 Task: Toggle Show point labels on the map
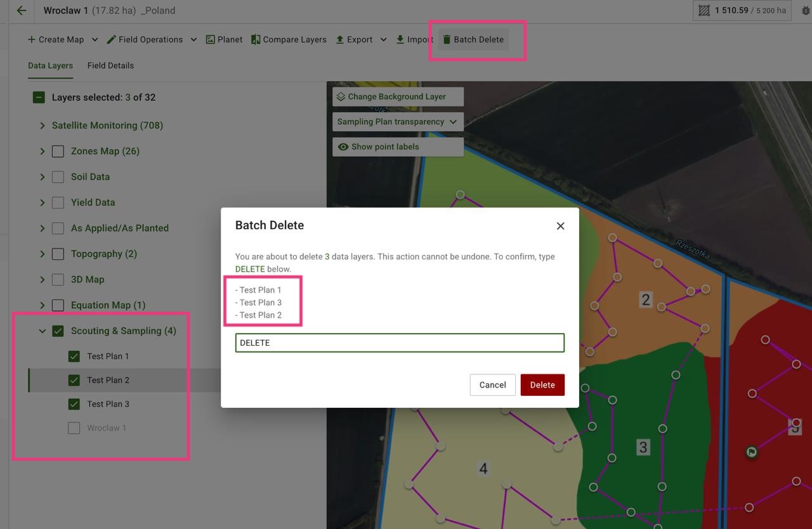[x=378, y=147]
